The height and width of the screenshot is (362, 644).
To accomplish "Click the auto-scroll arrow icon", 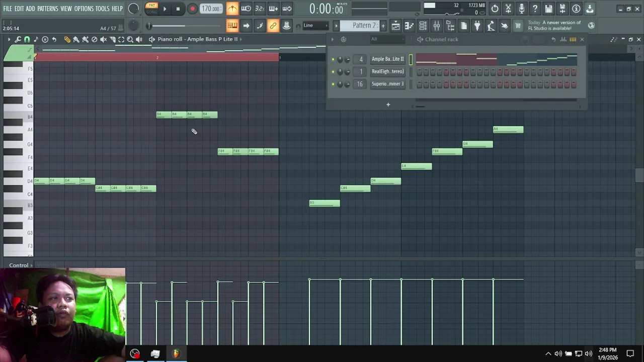I will (x=246, y=26).
